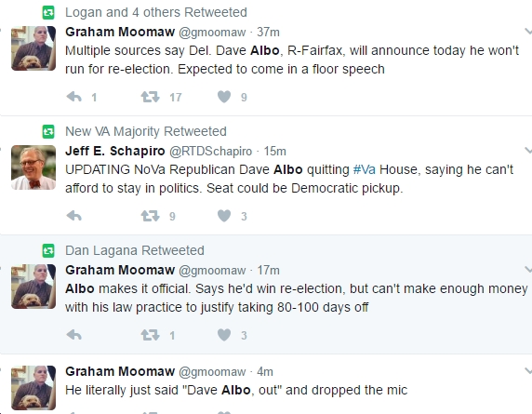View Jeff E. Schapiro's profile picture

click(33, 167)
